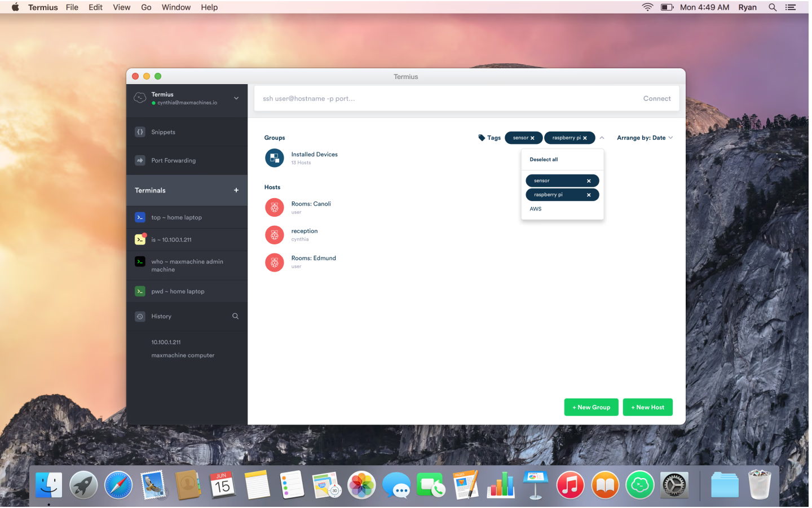Open Arrange by: Date dropdown
Screen dimensions: 812x508
pos(645,138)
